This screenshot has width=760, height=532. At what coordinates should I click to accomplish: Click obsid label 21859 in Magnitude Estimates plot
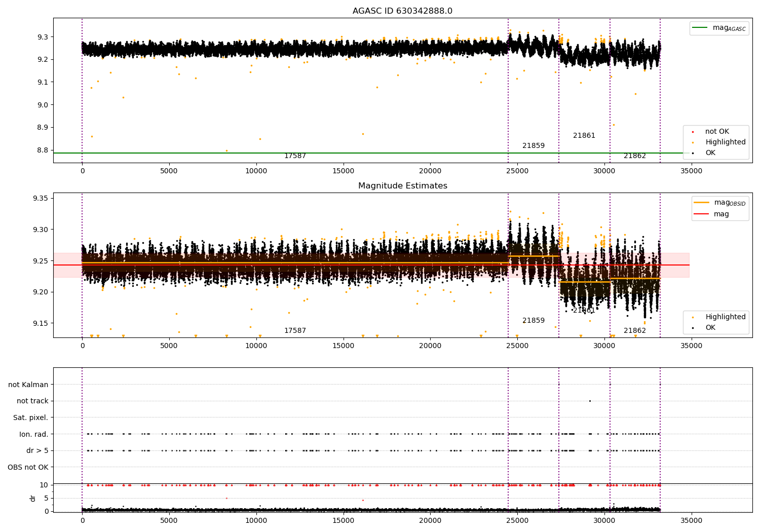(534, 321)
